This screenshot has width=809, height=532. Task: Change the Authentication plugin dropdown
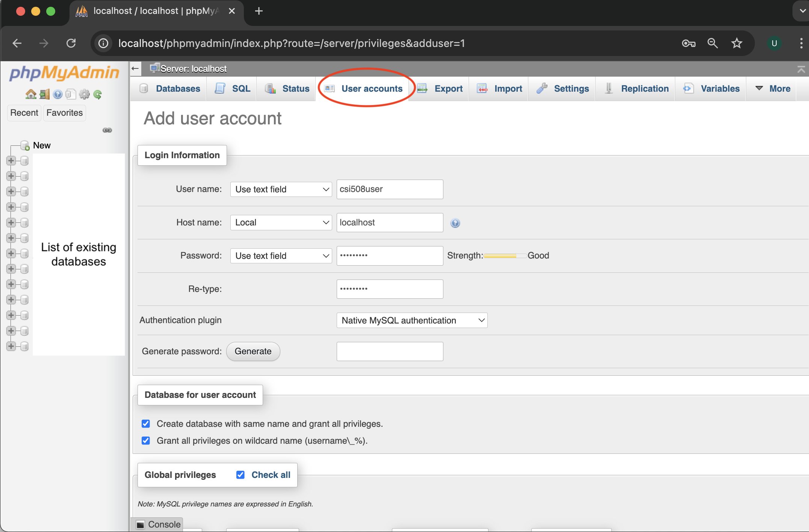[x=411, y=320]
